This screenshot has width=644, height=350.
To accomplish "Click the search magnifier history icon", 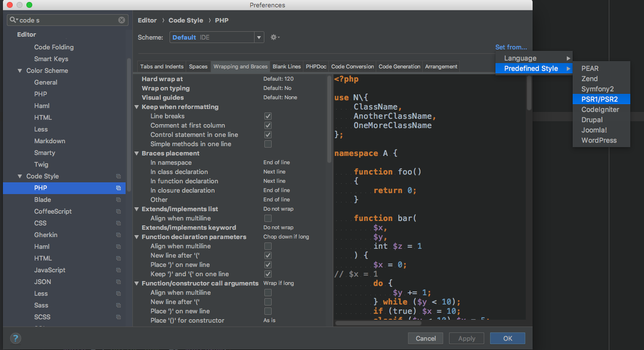I will click(x=14, y=20).
